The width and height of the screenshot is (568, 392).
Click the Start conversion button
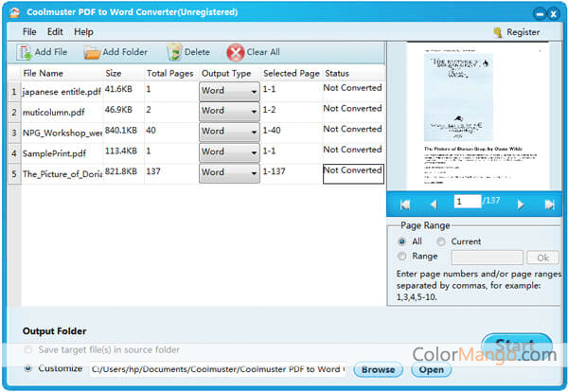[517, 347]
